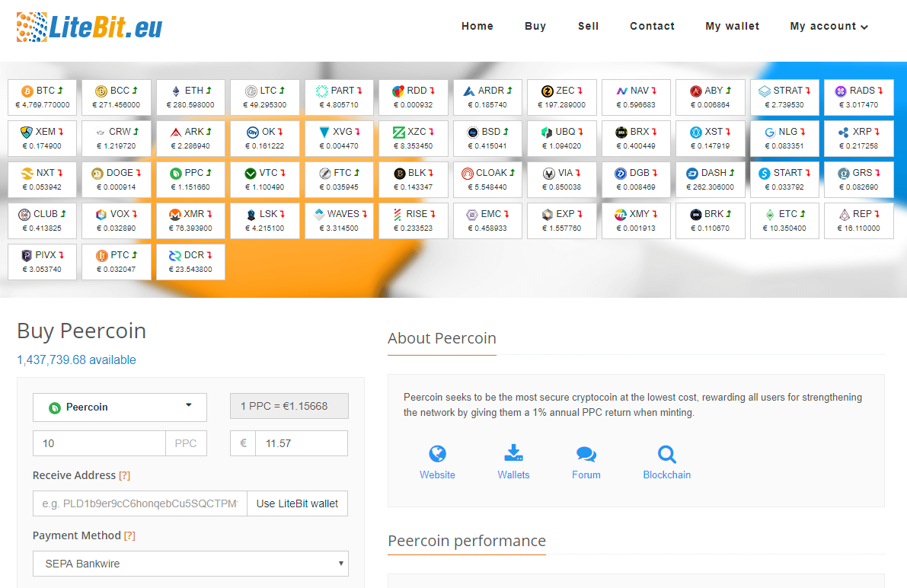This screenshot has height=588, width=907.
Task: Open the XMR coin tile
Action: [190, 221]
